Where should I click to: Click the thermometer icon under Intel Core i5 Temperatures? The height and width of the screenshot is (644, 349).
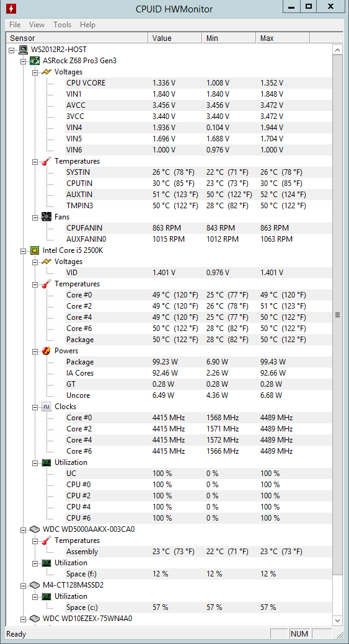point(46,284)
